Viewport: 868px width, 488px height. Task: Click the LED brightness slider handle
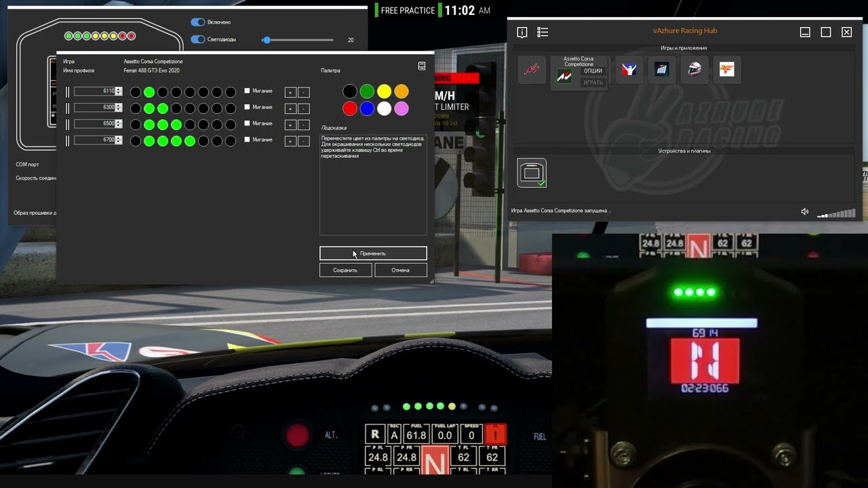pyautogui.click(x=267, y=40)
